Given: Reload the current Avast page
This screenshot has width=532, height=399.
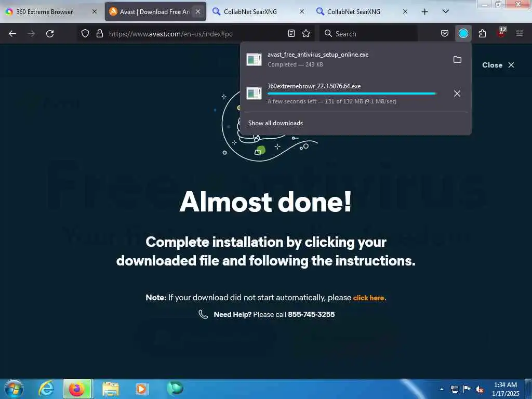Looking at the screenshot, I should coord(50,34).
